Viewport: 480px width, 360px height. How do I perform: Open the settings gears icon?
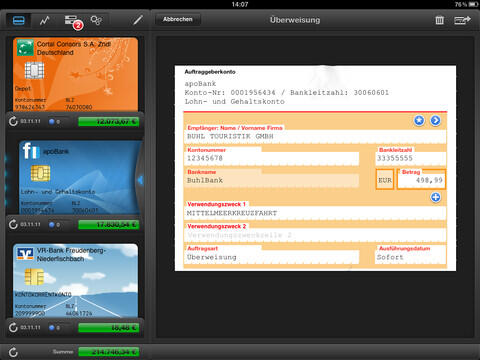click(96, 21)
